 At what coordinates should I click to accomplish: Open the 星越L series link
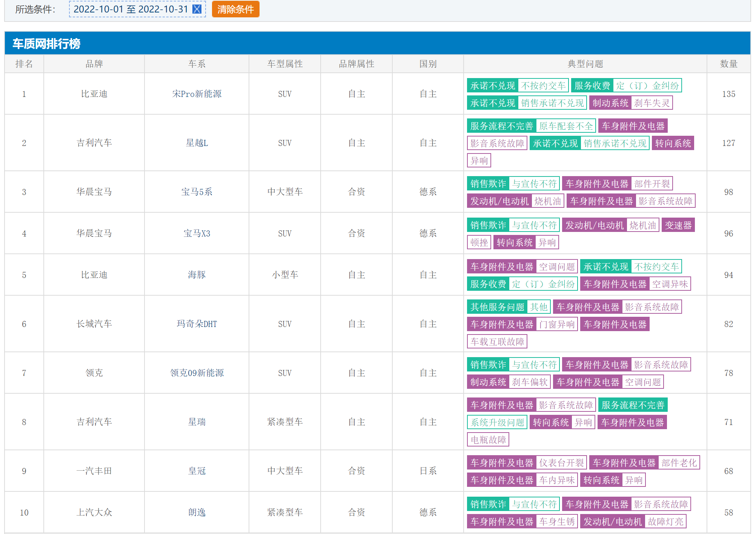pyautogui.click(x=197, y=143)
